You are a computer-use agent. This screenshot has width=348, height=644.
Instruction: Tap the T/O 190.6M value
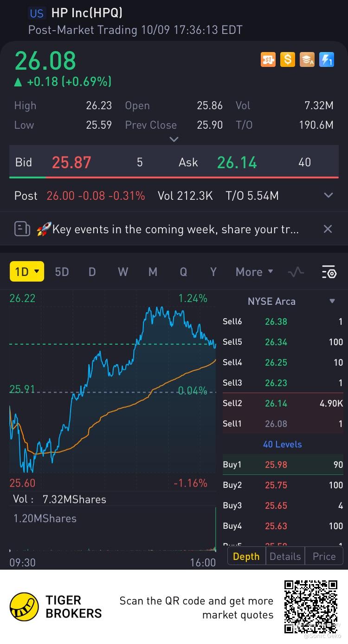pos(316,125)
